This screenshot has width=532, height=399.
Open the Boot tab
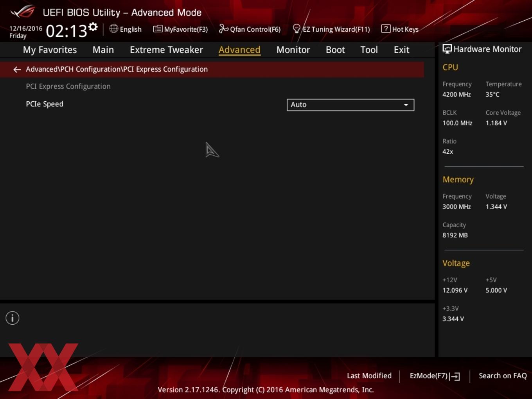tap(336, 50)
